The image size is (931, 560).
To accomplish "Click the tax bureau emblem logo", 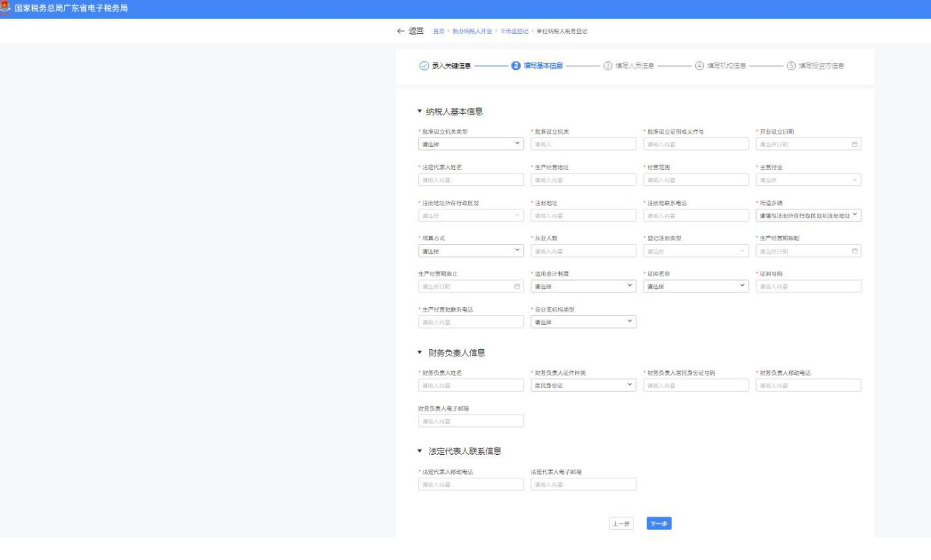I will click(7, 8).
